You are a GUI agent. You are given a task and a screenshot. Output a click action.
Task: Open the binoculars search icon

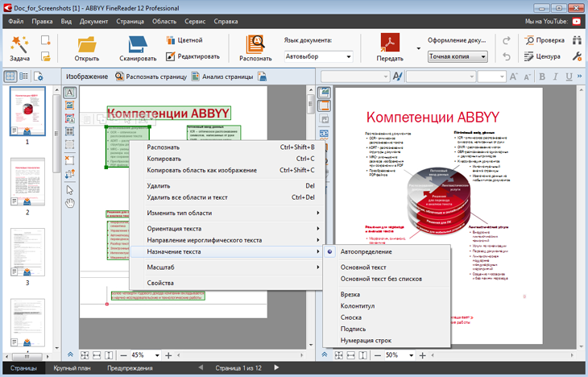577,40
